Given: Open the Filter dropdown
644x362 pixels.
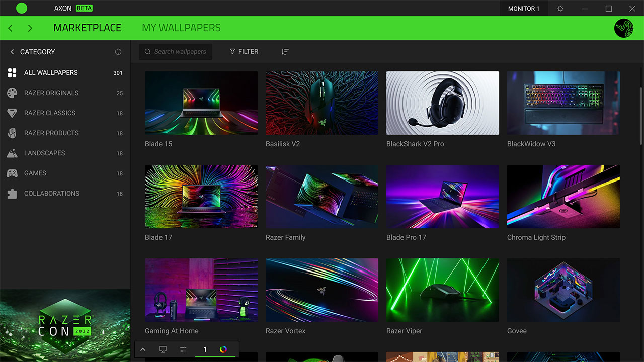Looking at the screenshot, I should coord(244,52).
